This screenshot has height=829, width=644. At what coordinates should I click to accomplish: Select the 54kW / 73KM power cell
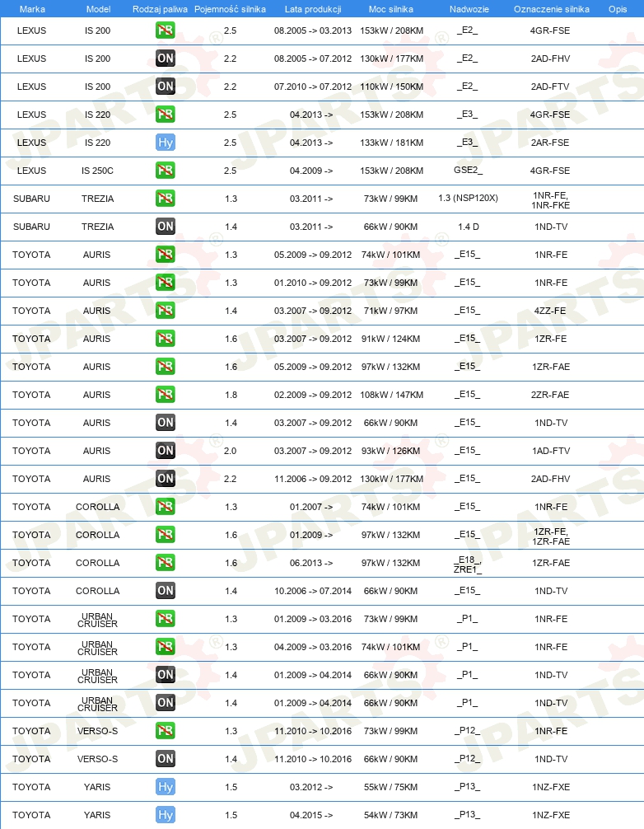(x=391, y=815)
